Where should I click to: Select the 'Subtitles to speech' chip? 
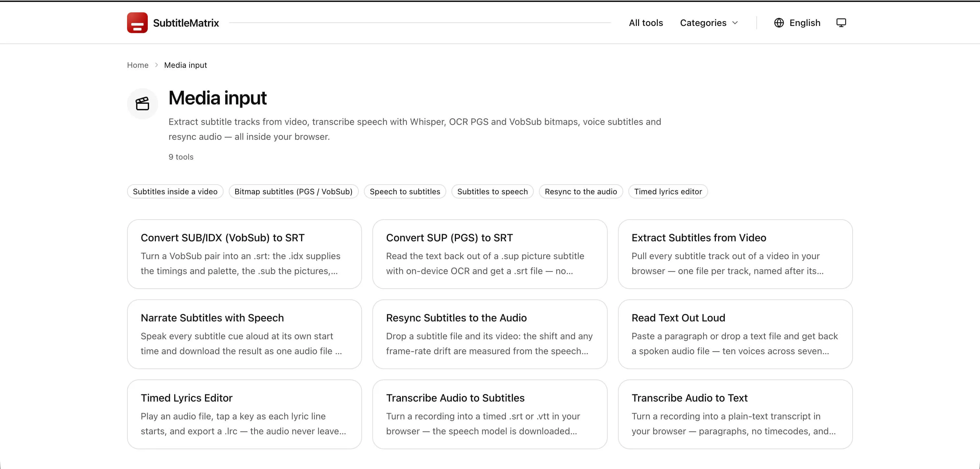click(492, 191)
